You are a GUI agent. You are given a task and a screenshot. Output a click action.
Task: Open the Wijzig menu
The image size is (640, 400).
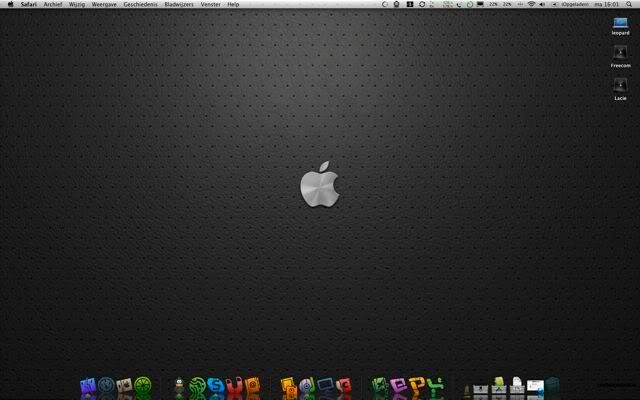pos(77,4)
